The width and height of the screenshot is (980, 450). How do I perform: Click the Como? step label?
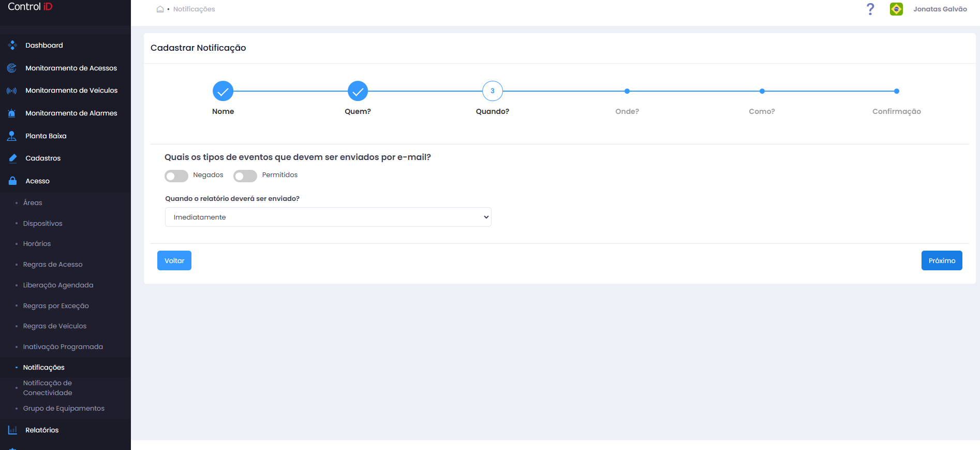click(x=762, y=111)
